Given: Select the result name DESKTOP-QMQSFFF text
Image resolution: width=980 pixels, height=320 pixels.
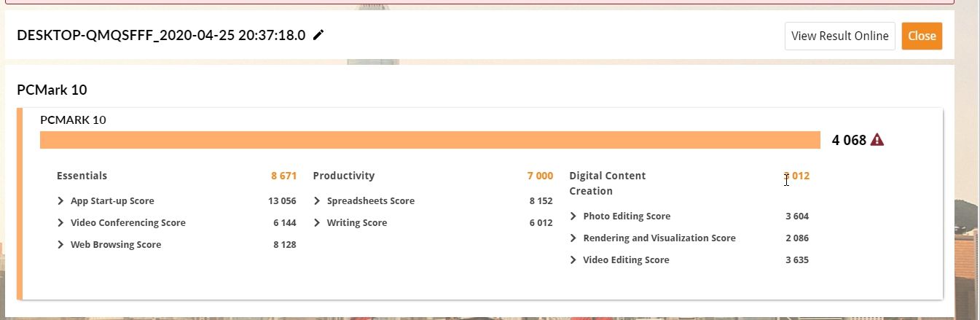Looking at the screenshot, I should (161, 35).
